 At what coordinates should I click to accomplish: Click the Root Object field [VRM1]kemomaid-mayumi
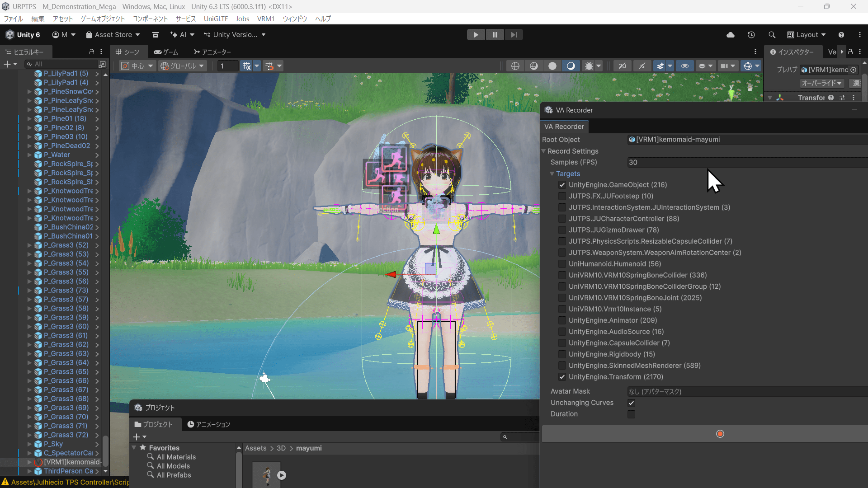(747, 140)
